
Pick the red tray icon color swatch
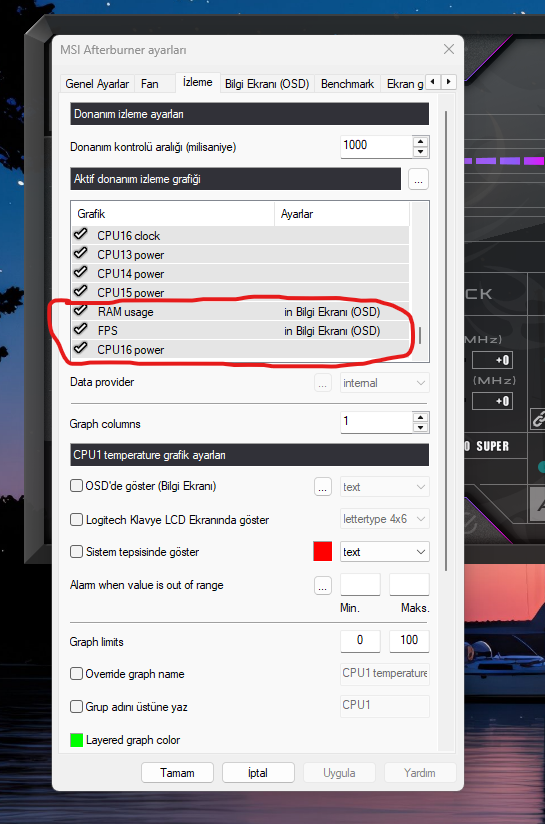point(323,552)
